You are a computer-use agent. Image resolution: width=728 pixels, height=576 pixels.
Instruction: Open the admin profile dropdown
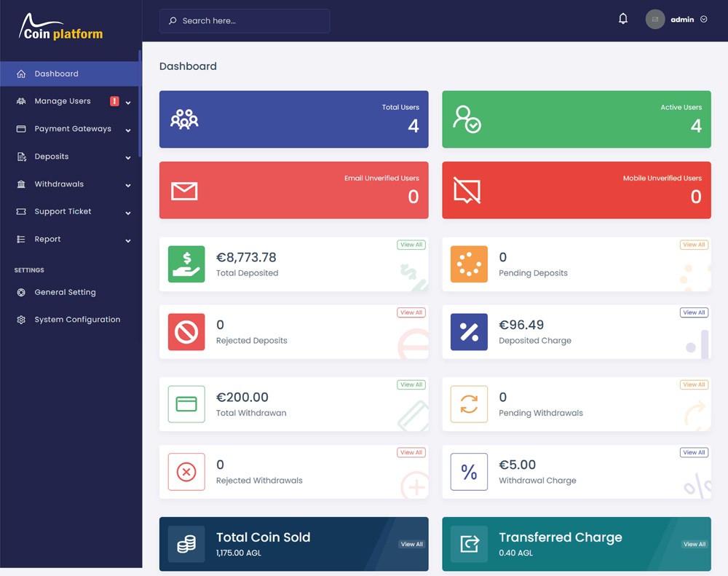pos(677,20)
